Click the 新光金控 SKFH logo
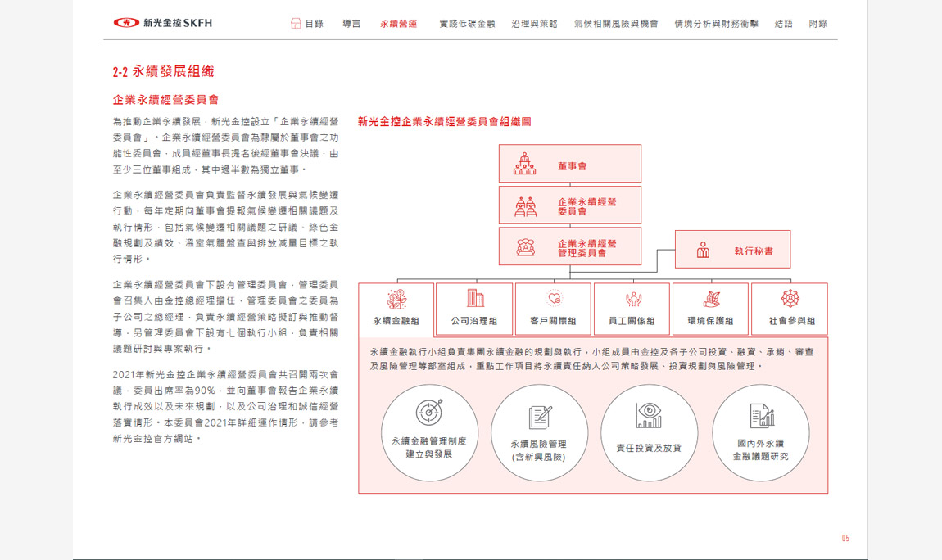Viewport: 942px width, 560px height. 162,23
